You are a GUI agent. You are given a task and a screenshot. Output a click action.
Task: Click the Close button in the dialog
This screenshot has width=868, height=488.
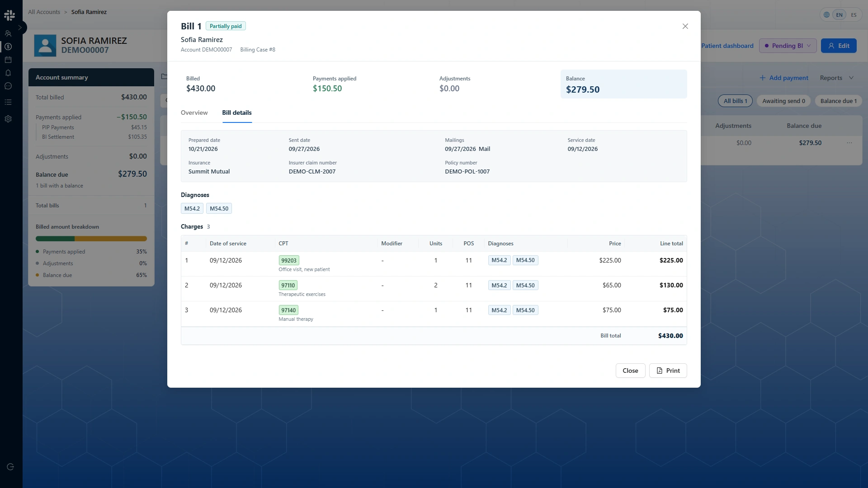coord(630,371)
